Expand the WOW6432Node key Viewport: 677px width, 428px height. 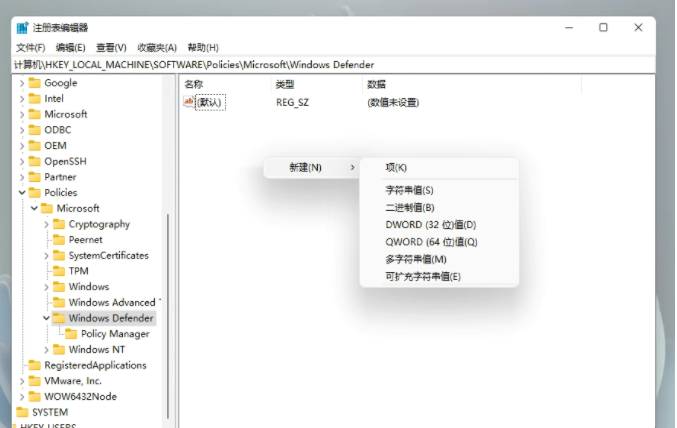coord(22,396)
